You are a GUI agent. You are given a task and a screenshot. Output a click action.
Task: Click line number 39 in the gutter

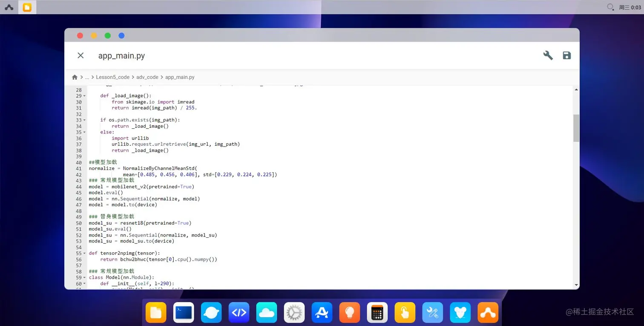click(x=79, y=156)
